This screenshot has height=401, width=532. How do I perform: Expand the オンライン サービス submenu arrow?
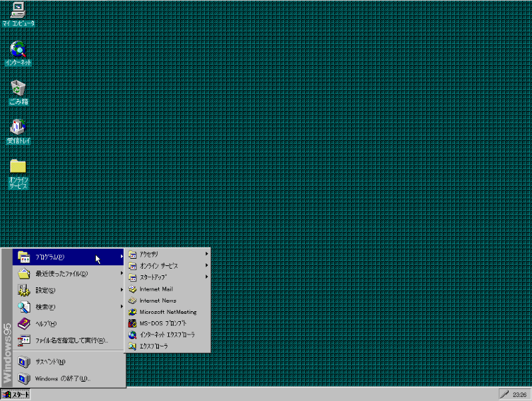[x=206, y=265]
